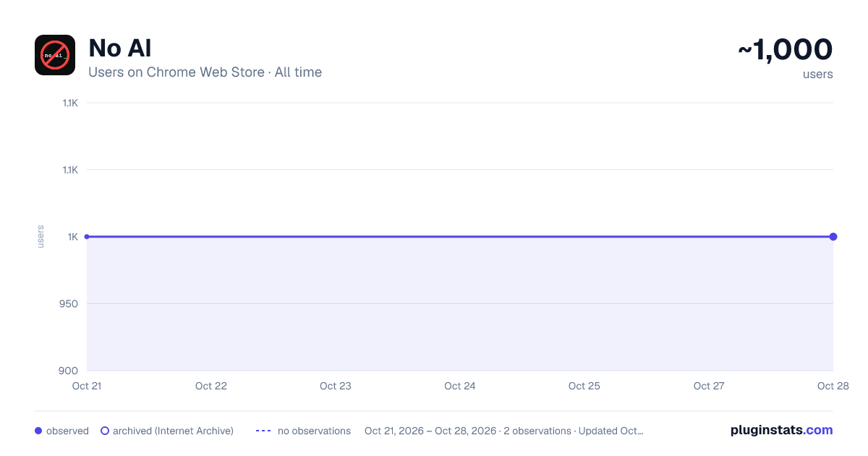This screenshot has height=456, width=868.
Task: Click the Oct 21 x-axis label
Action: (87, 386)
